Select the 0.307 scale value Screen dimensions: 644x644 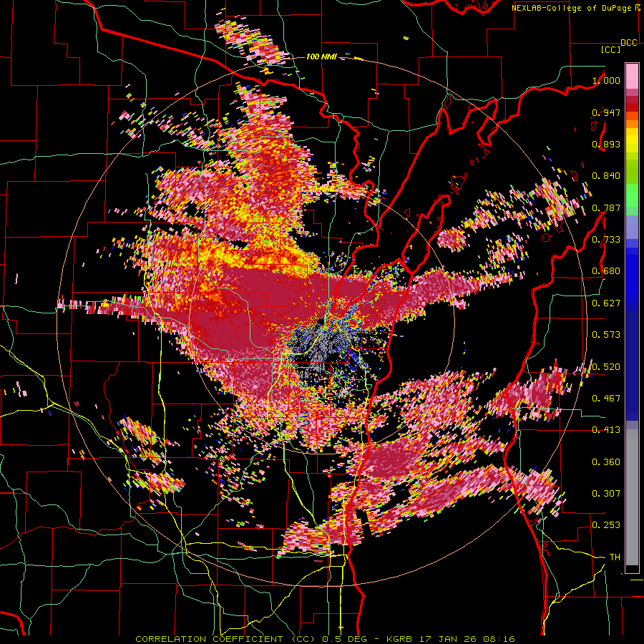click(606, 494)
